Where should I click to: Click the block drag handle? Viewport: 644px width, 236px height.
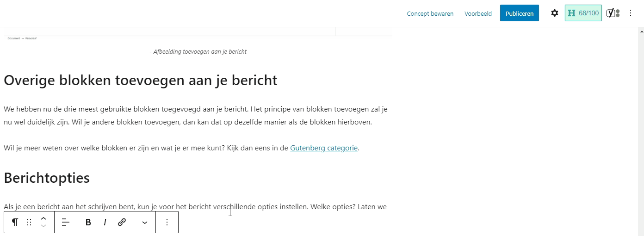click(x=29, y=222)
